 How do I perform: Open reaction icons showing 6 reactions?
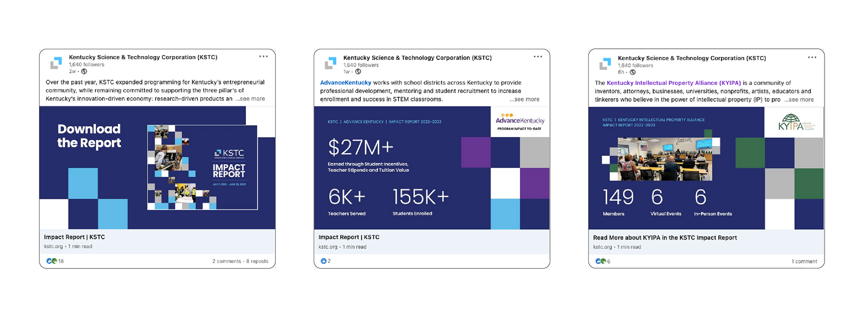point(600,262)
